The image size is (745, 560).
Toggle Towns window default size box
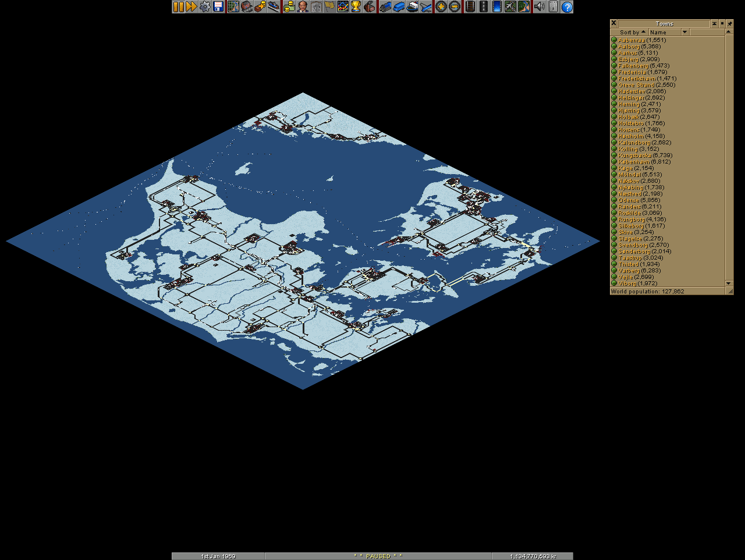click(x=722, y=24)
